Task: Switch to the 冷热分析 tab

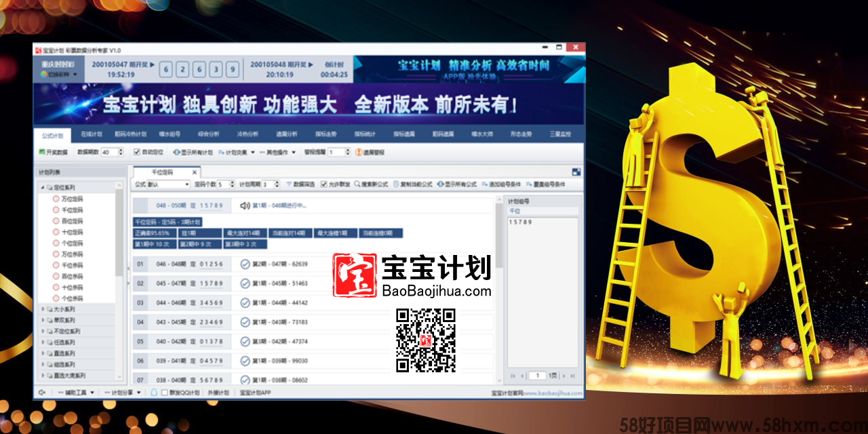Action: (x=247, y=134)
